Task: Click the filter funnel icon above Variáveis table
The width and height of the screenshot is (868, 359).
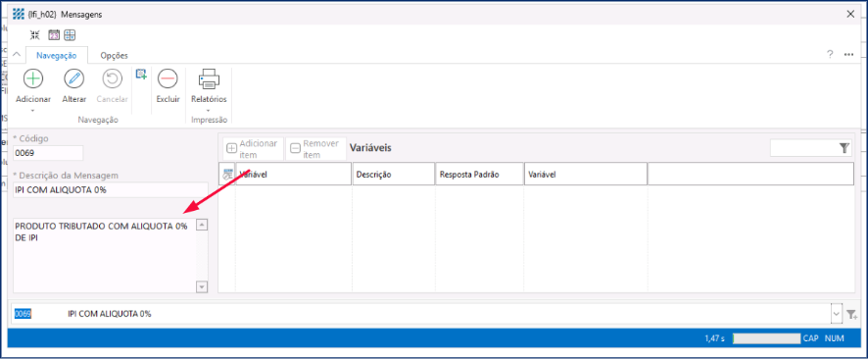Action: tap(844, 148)
